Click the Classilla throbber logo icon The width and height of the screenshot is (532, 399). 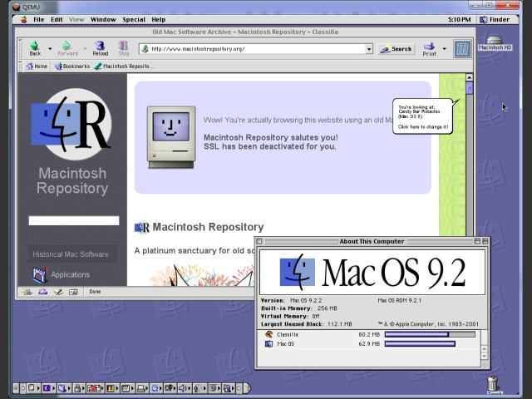[462, 49]
